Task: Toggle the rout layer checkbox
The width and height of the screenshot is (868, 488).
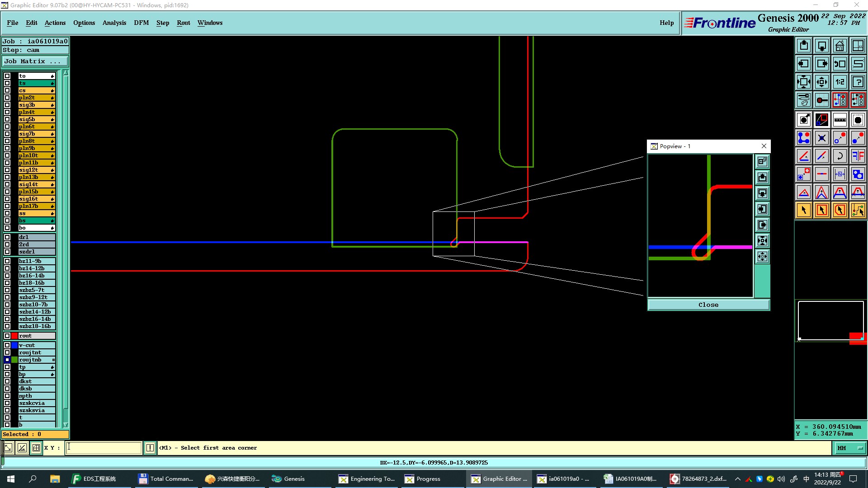Action: [7, 336]
